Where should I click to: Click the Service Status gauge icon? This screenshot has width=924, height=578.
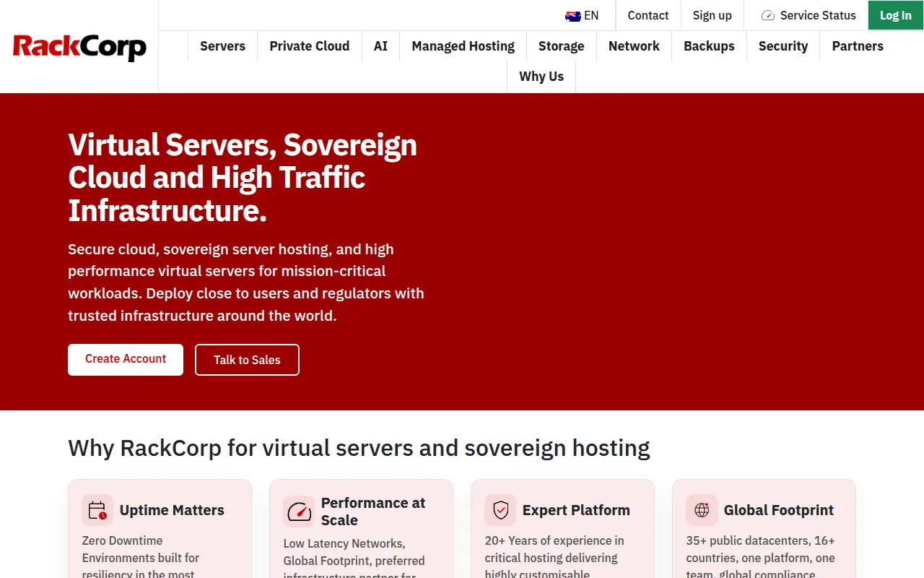pos(768,15)
